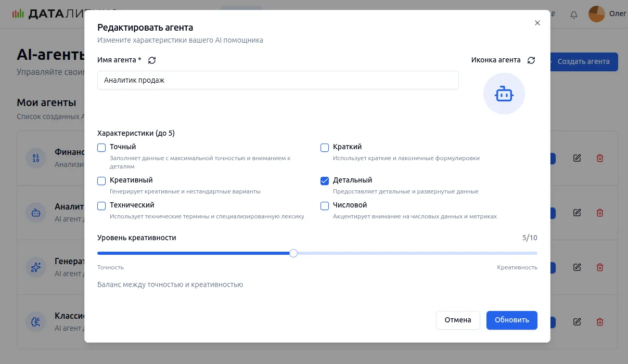Click the blue Обновить button
628x364 pixels.
[x=511, y=320]
